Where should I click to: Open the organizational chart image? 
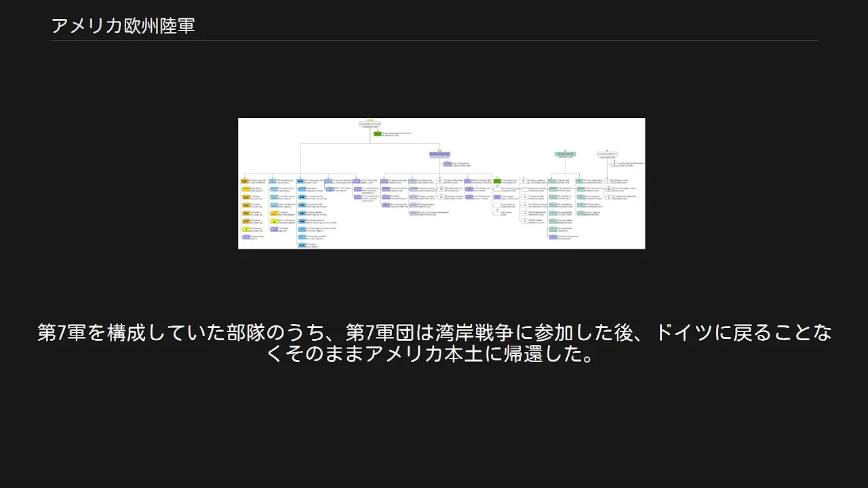[441, 183]
